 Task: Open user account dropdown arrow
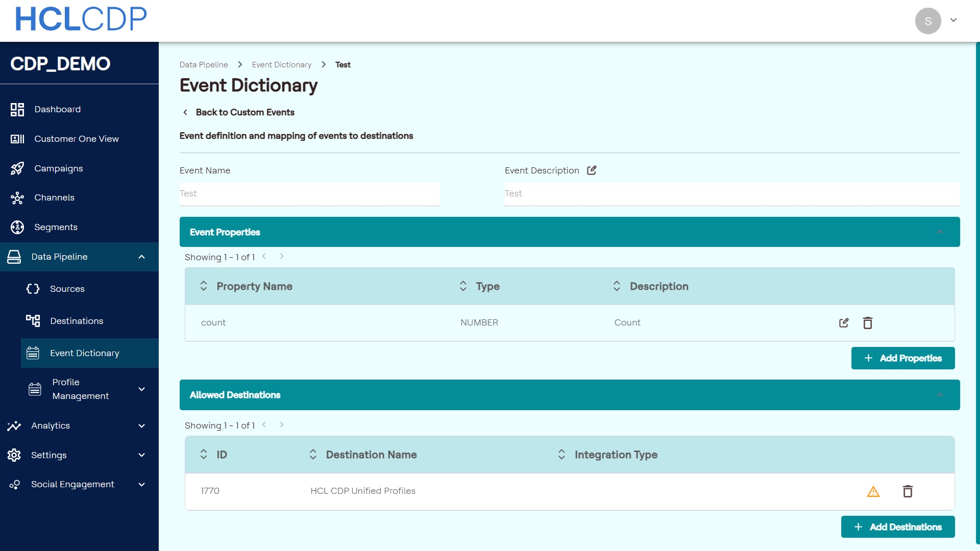coord(953,20)
